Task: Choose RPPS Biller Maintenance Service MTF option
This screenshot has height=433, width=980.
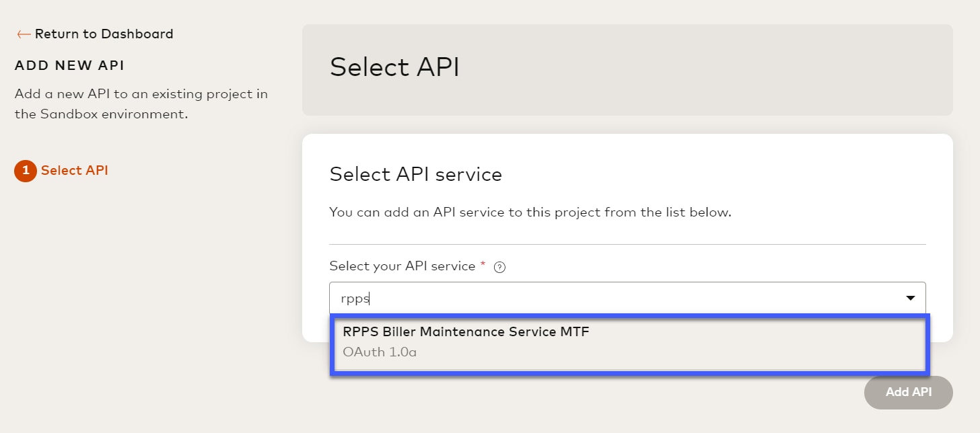Action: coord(466,331)
